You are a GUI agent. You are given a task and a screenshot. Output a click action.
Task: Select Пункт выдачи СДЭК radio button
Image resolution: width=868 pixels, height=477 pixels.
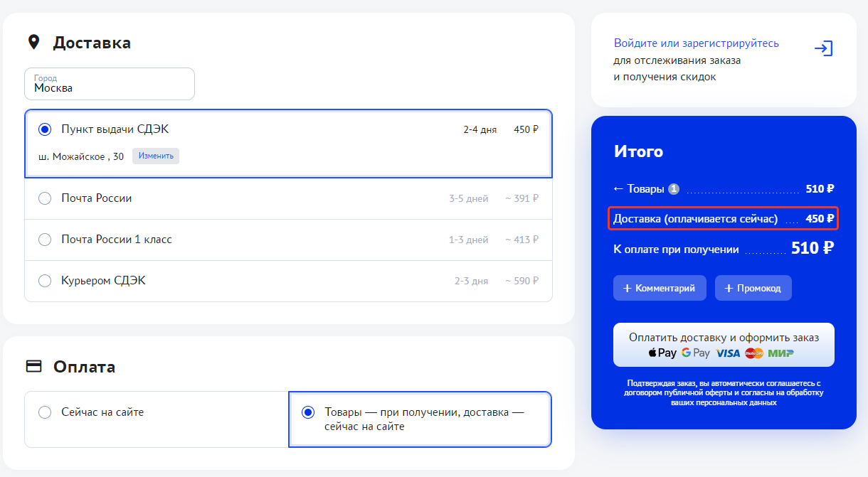click(x=45, y=129)
